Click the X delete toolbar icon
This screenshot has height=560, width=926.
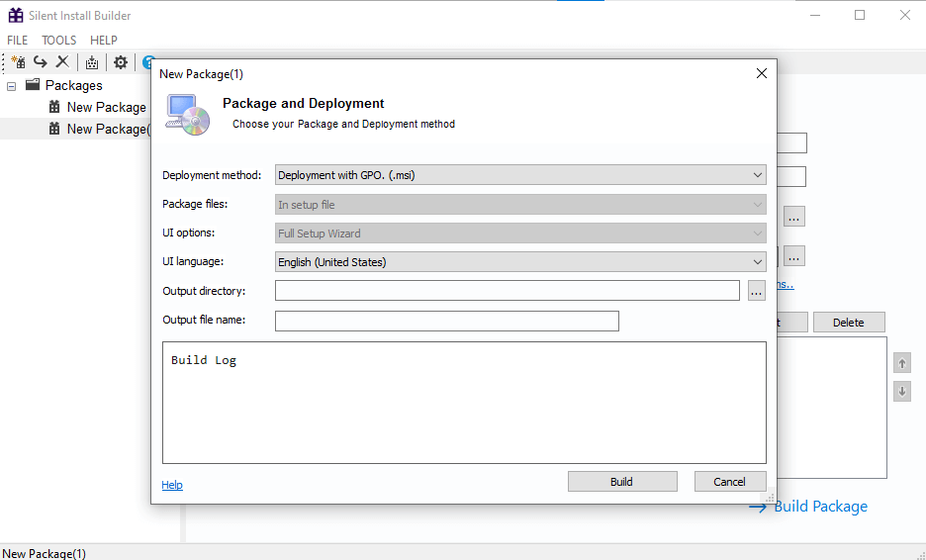click(62, 61)
